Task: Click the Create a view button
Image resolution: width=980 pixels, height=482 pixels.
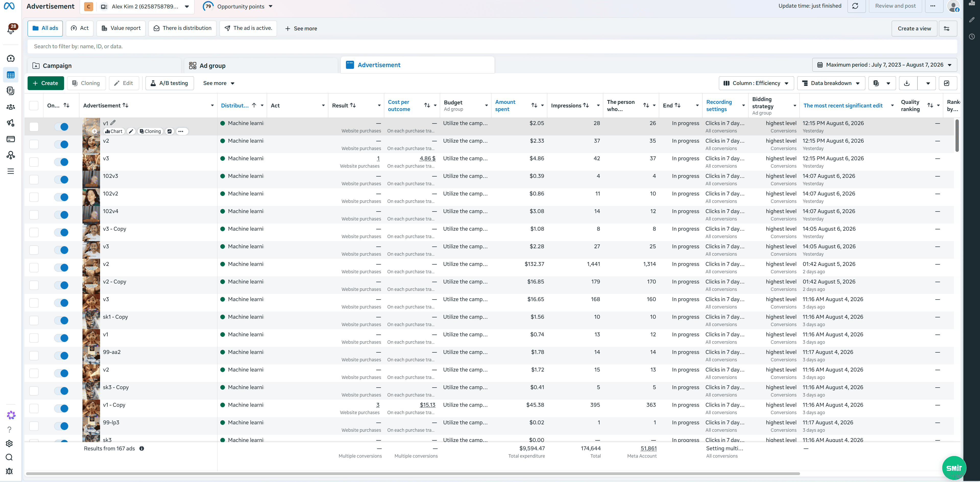Action: (914, 29)
